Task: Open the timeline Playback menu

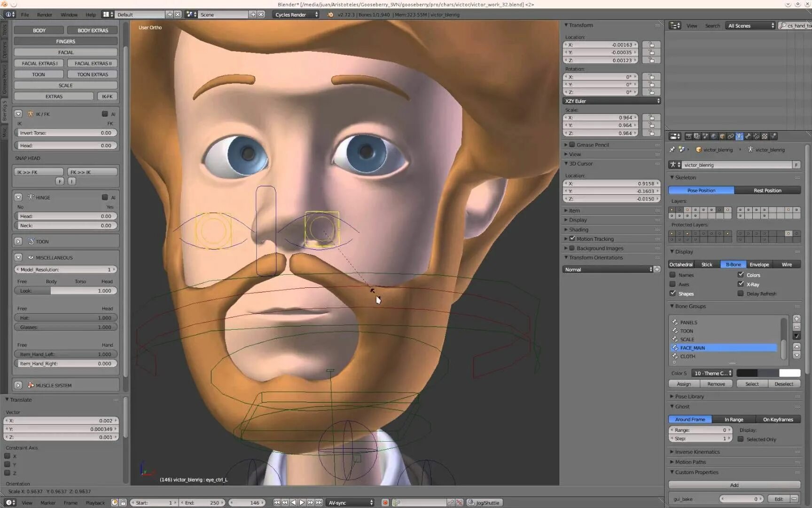Action: [x=95, y=503]
